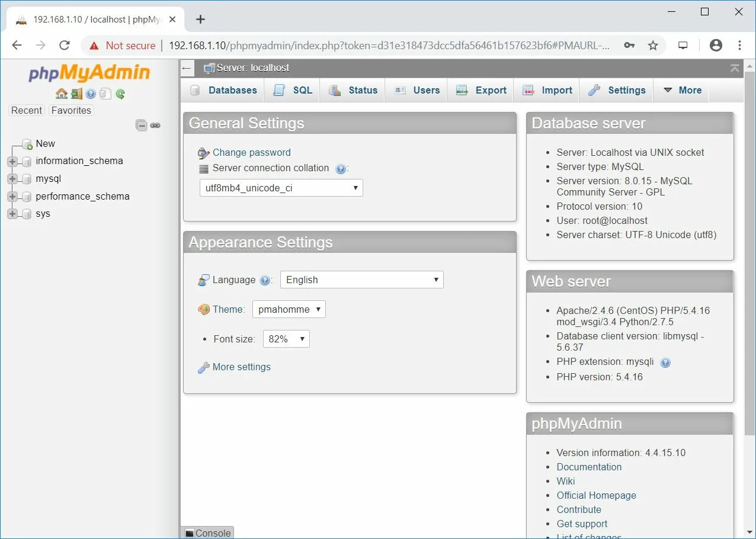Viewport: 756px width, 539px height.
Task: Click the Log out door icon
Action: pyautogui.click(x=76, y=94)
